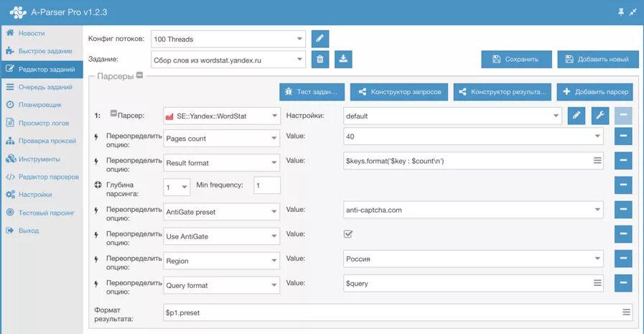The height and width of the screenshot is (334, 644).
Task: Click the $keys.format result format field
Action: (x=474, y=161)
